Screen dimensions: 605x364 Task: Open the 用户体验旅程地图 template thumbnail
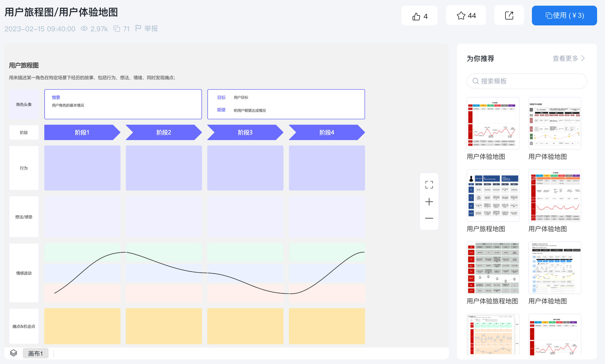pos(493,268)
